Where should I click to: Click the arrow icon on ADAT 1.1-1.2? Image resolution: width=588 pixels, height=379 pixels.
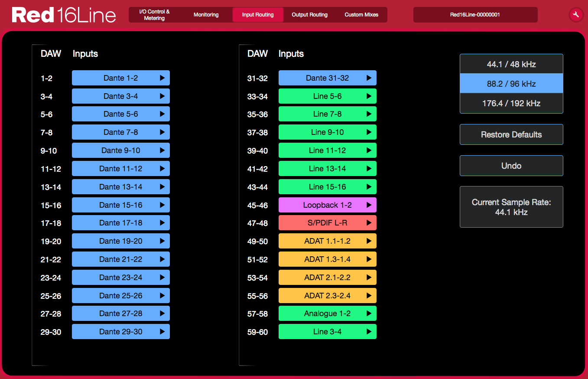(369, 241)
